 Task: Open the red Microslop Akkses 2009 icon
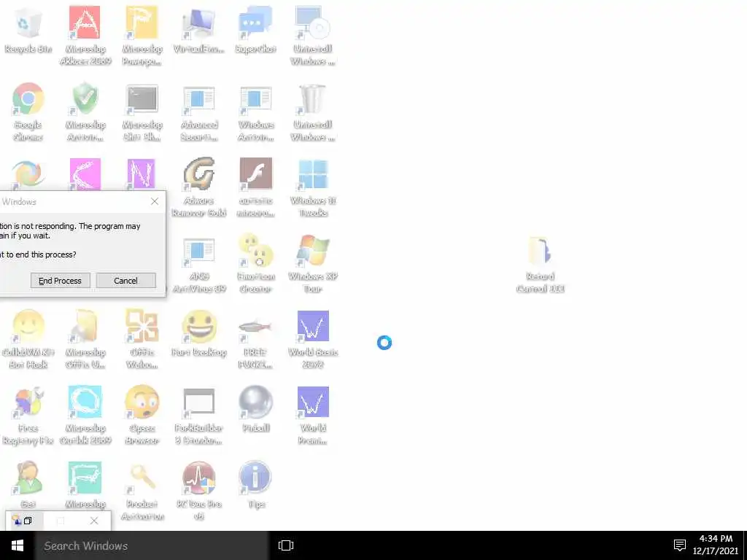pos(85,35)
